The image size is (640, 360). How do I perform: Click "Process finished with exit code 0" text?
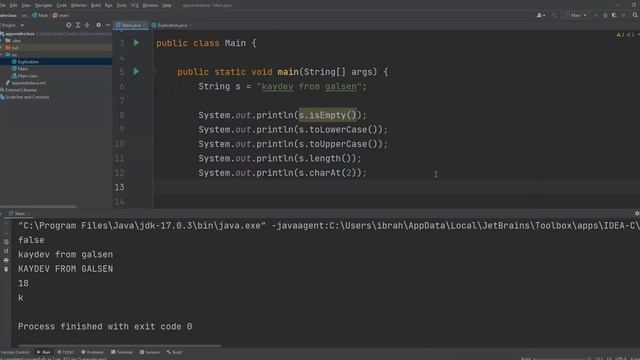(x=105, y=327)
